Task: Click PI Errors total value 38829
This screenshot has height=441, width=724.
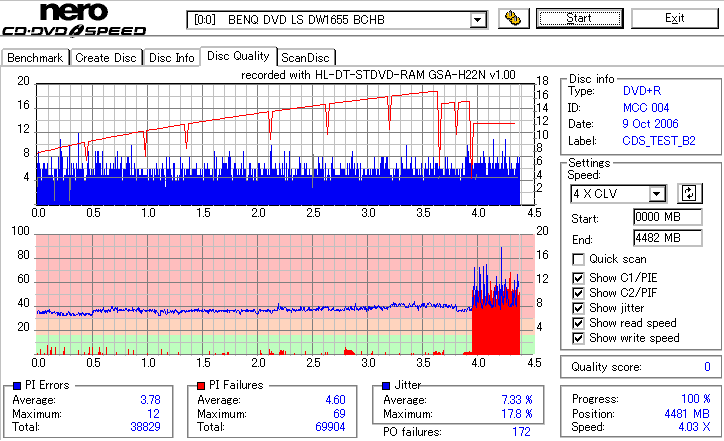Action: coord(145,427)
